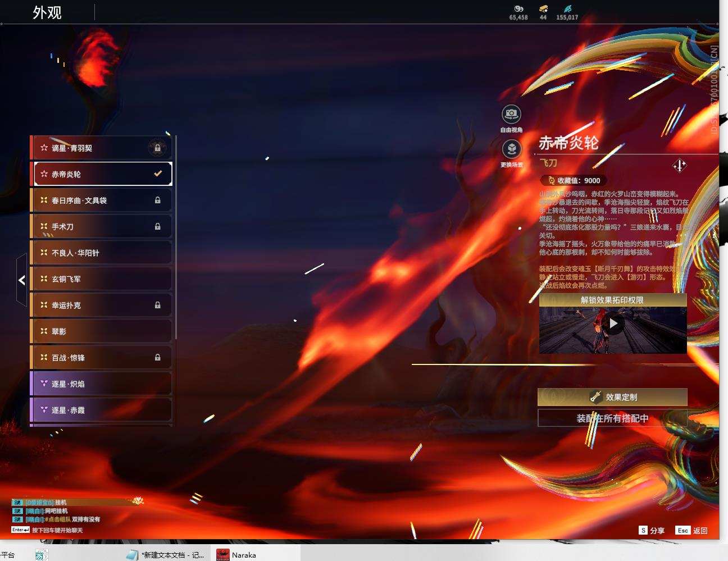
Task: Select the 玄铜飞军 skin
Action: coord(101,279)
